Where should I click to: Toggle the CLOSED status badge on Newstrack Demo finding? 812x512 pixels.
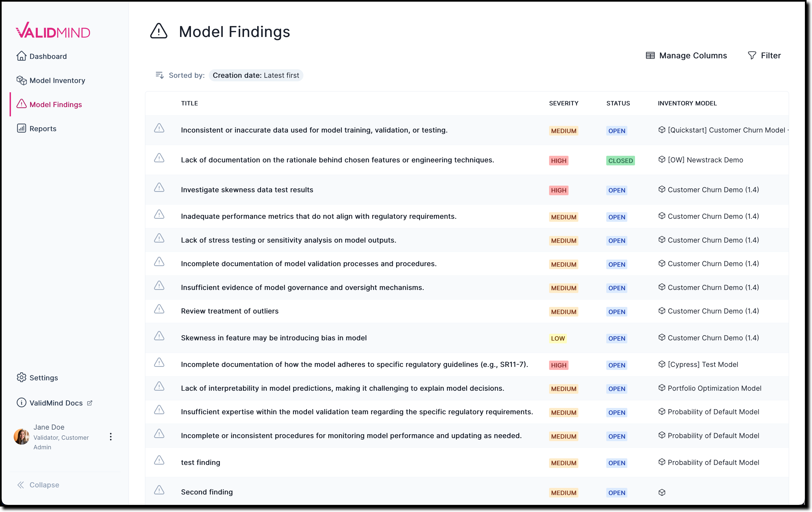click(x=620, y=160)
